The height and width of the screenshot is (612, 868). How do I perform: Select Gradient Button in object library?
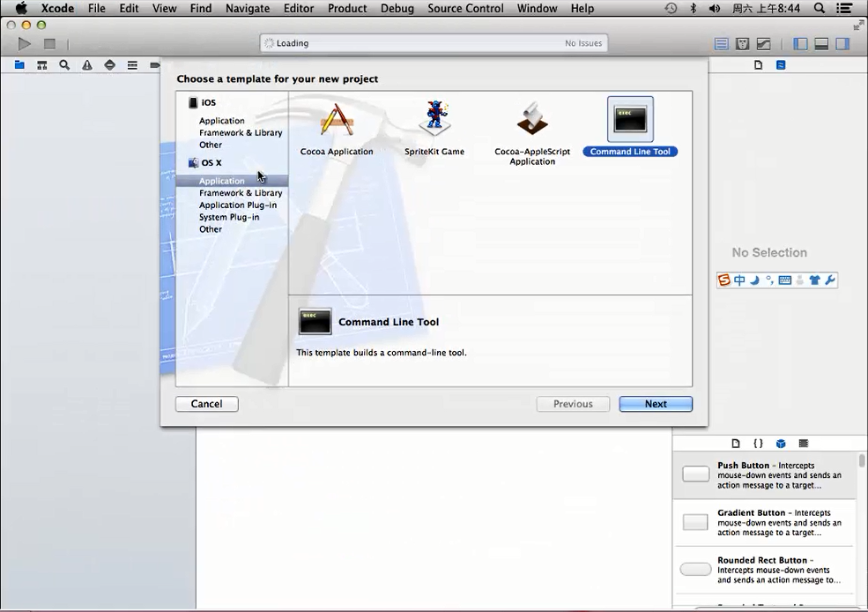[765, 522]
